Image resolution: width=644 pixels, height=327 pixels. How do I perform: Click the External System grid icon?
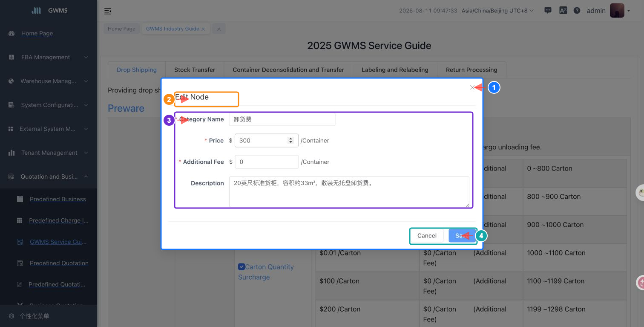(x=11, y=129)
